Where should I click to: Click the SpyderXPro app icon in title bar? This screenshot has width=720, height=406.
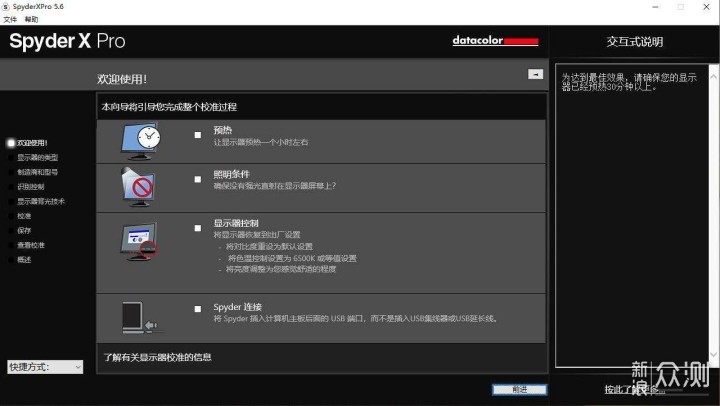6,6
